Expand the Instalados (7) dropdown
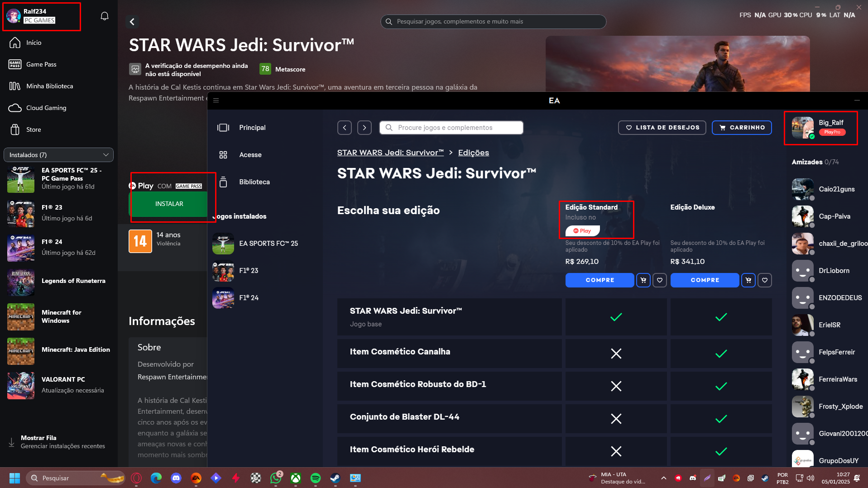 (x=58, y=155)
